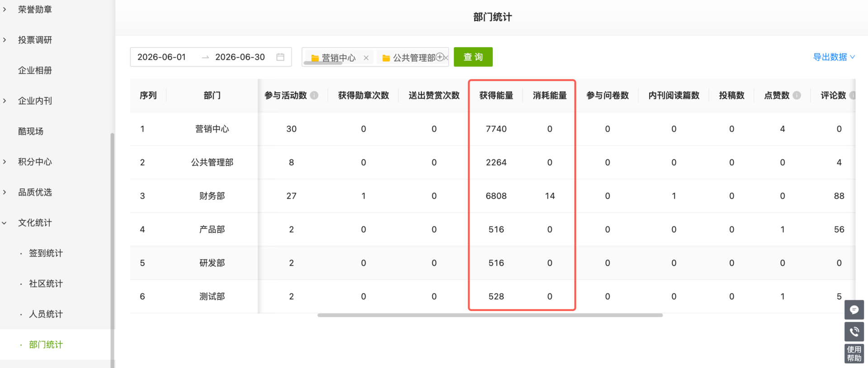
Task: Click the 评论数 value 56
Action: pos(839,229)
